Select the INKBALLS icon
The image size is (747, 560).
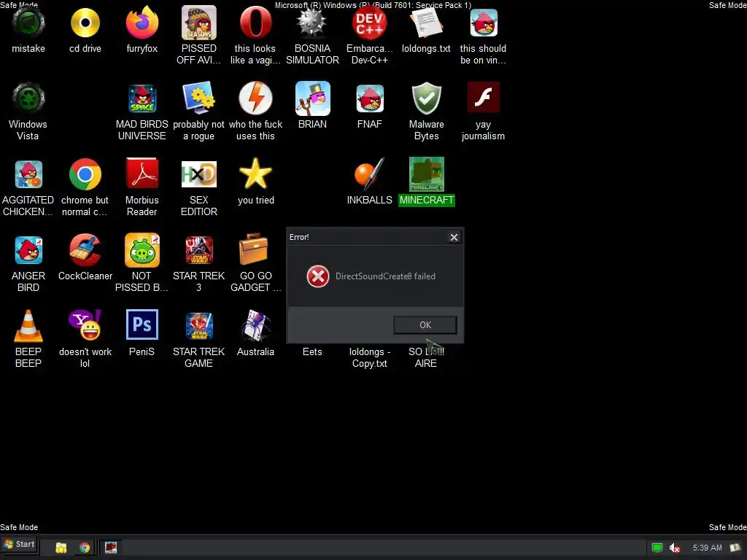[369, 174]
